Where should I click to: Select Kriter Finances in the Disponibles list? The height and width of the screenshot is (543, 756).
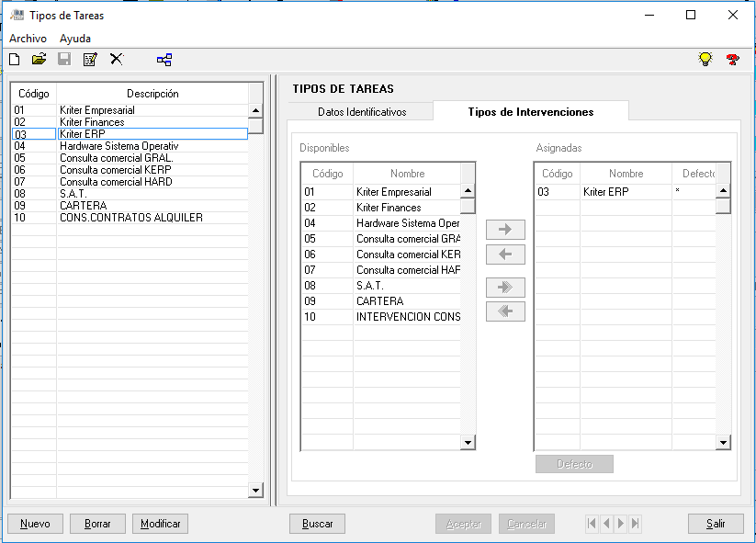point(388,208)
